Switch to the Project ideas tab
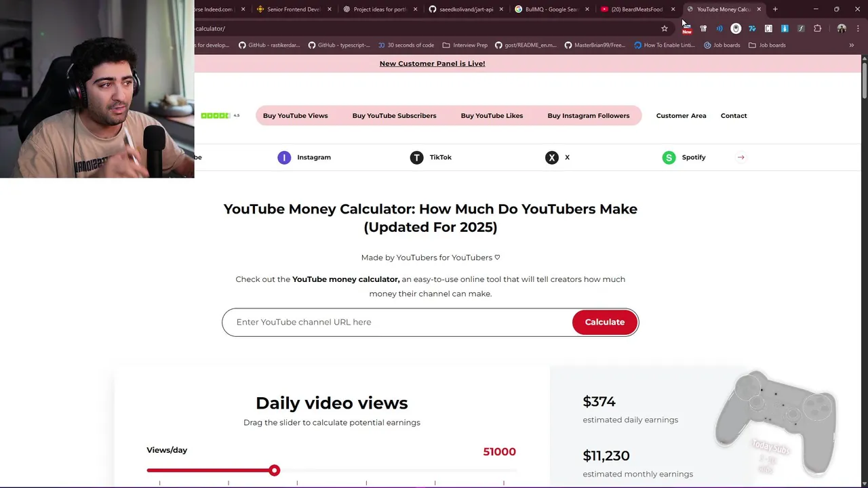This screenshot has height=488, width=868. [380, 9]
